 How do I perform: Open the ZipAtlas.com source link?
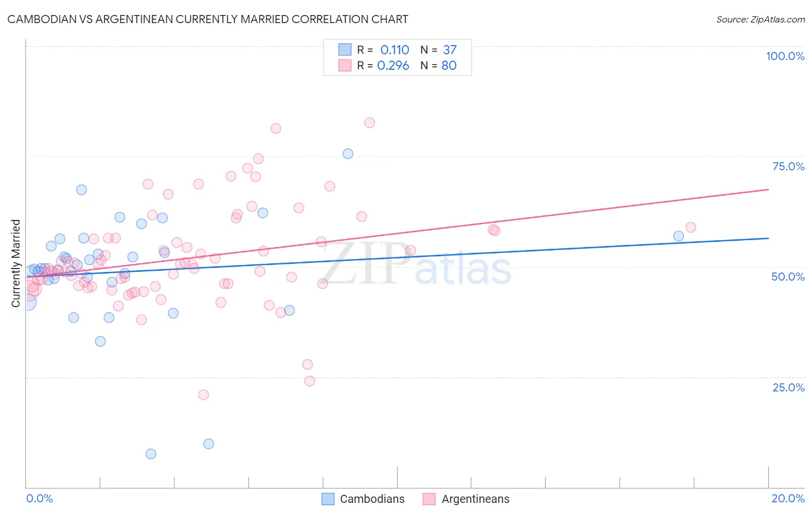[x=761, y=20]
